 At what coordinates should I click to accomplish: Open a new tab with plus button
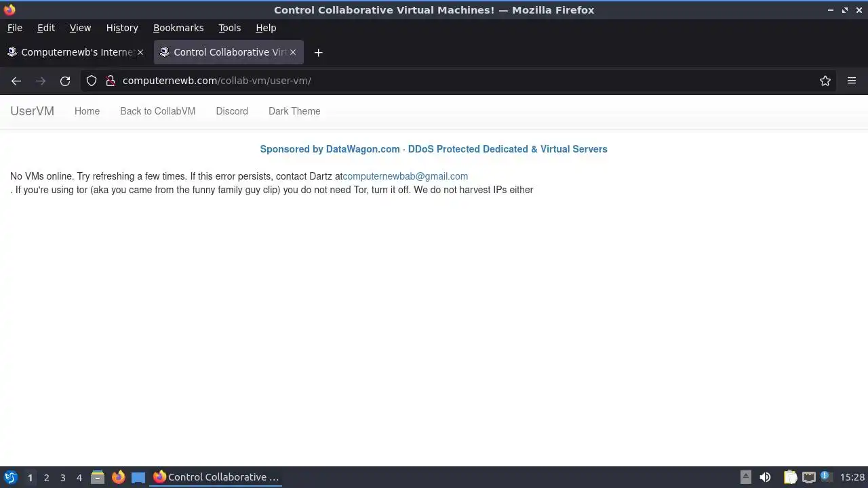click(318, 52)
